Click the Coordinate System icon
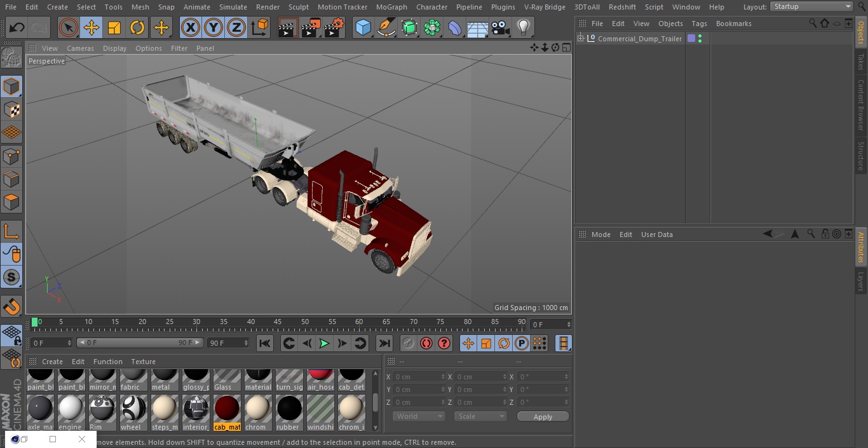Screen dimensions: 868x448 [260, 27]
